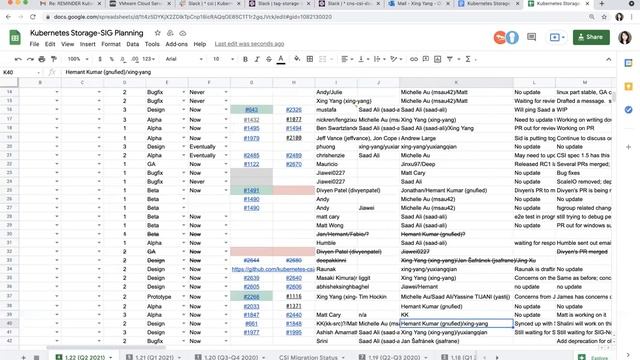Toggle italic formatting

point(257,59)
